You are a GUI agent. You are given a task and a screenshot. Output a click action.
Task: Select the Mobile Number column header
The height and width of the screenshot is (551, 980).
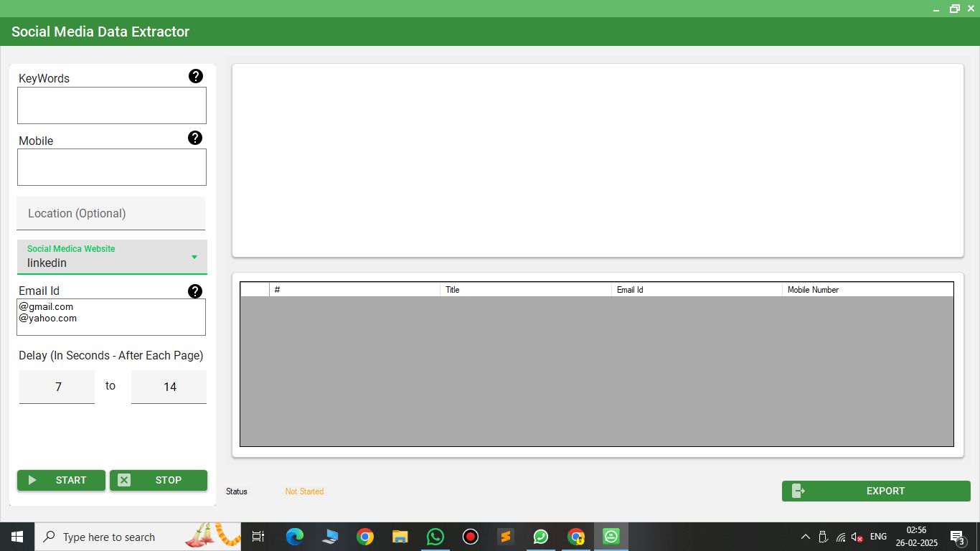coord(868,290)
